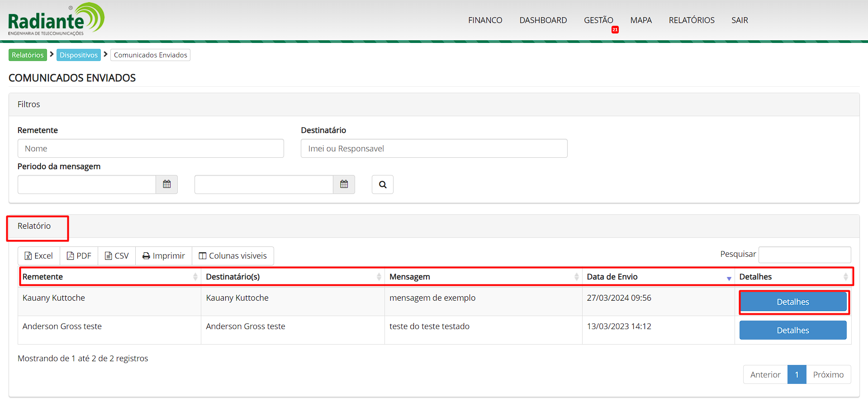Open the Relatórios navigation menu
The height and width of the screenshot is (402, 868).
[691, 20]
